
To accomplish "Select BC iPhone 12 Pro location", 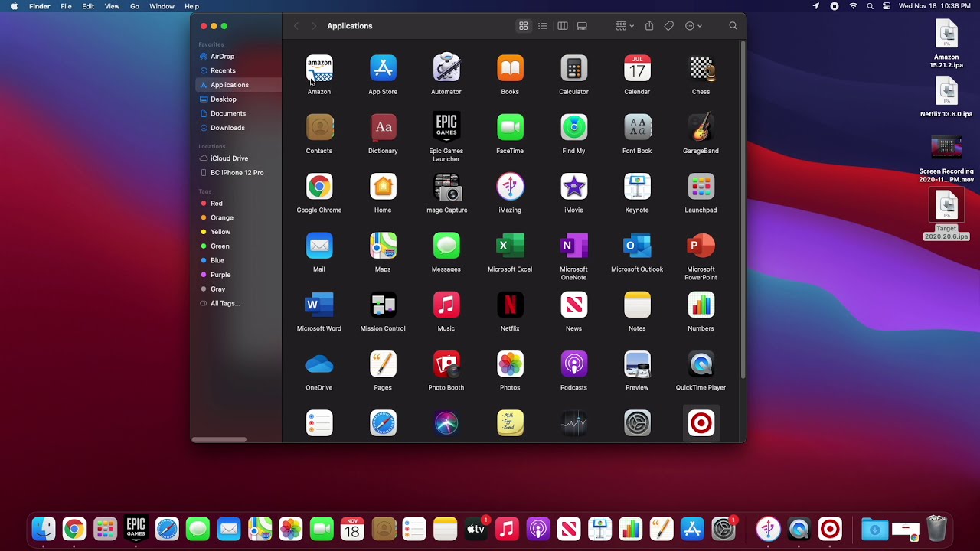I will click(239, 173).
